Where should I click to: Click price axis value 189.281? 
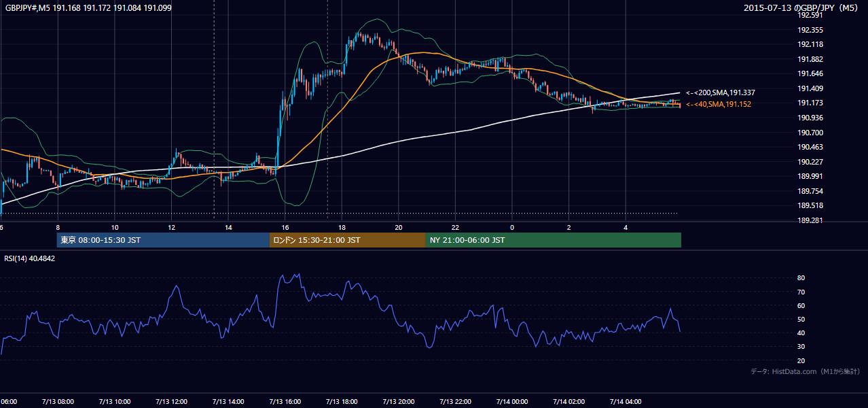[x=810, y=220]
